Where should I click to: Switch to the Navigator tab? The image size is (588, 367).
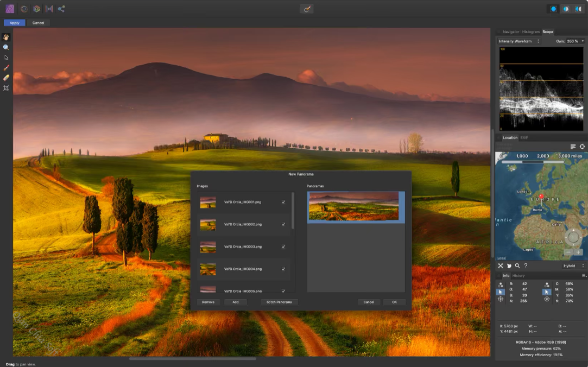[511, 32]
